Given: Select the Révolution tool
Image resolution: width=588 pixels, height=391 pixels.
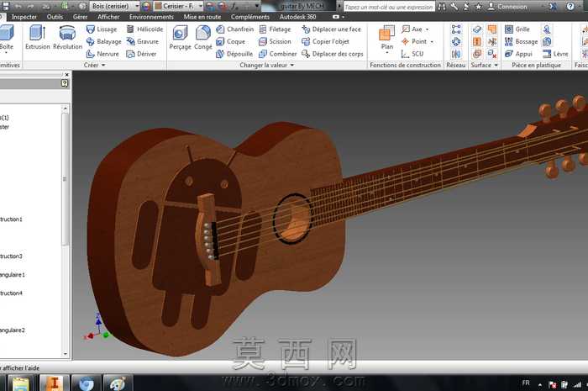Looking at the screenshot, I should 67,37.
